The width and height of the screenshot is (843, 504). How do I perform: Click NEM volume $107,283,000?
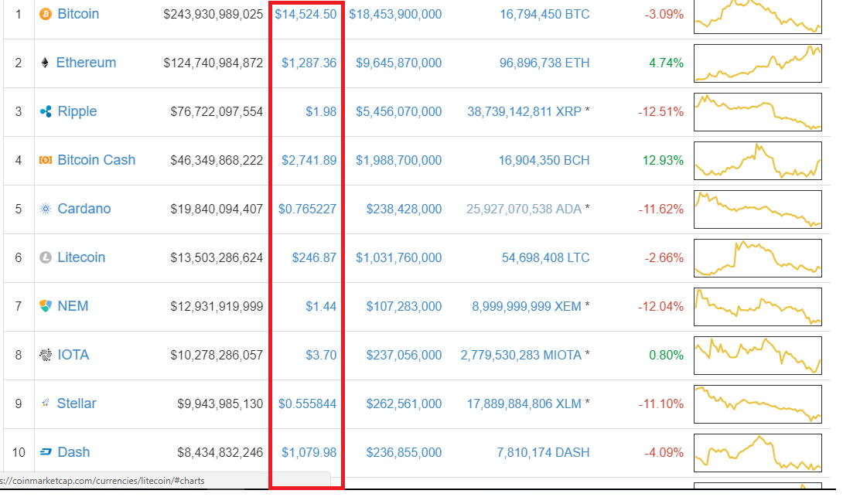coord(404,306)
